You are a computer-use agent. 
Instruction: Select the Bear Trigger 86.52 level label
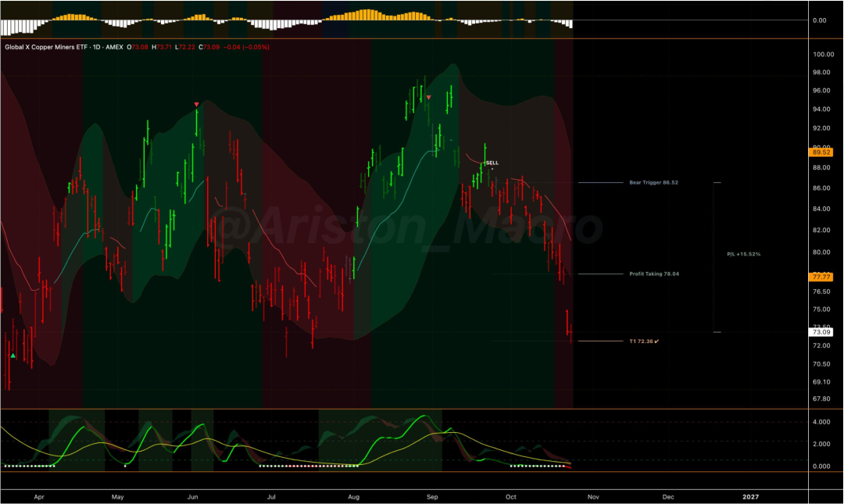(x=653, y=183)
